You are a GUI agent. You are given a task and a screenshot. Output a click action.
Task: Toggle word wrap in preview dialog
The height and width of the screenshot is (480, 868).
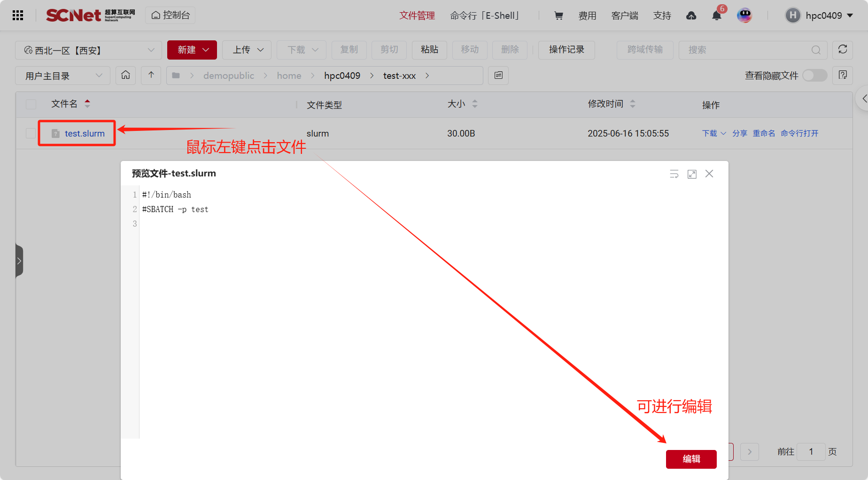tap(674, 174)
